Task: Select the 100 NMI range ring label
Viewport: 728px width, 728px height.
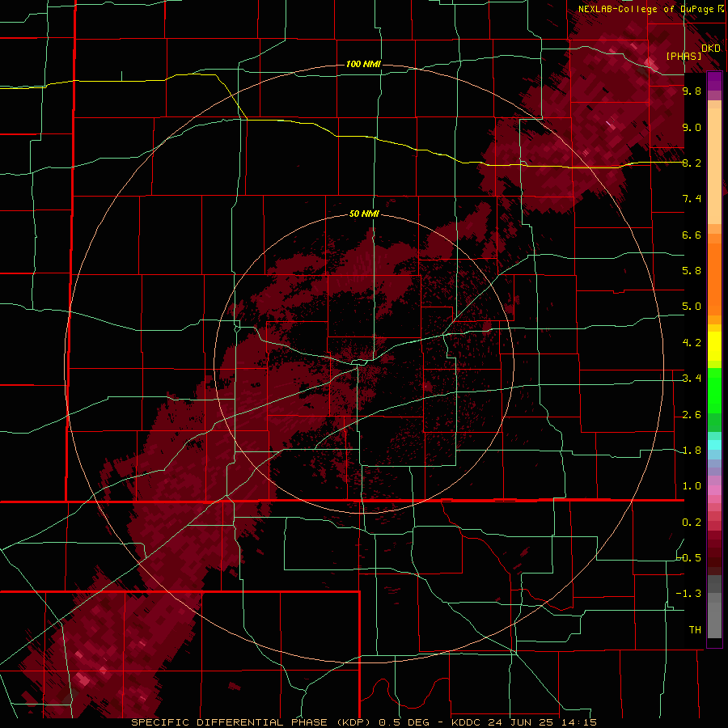Action: (363, 64)
